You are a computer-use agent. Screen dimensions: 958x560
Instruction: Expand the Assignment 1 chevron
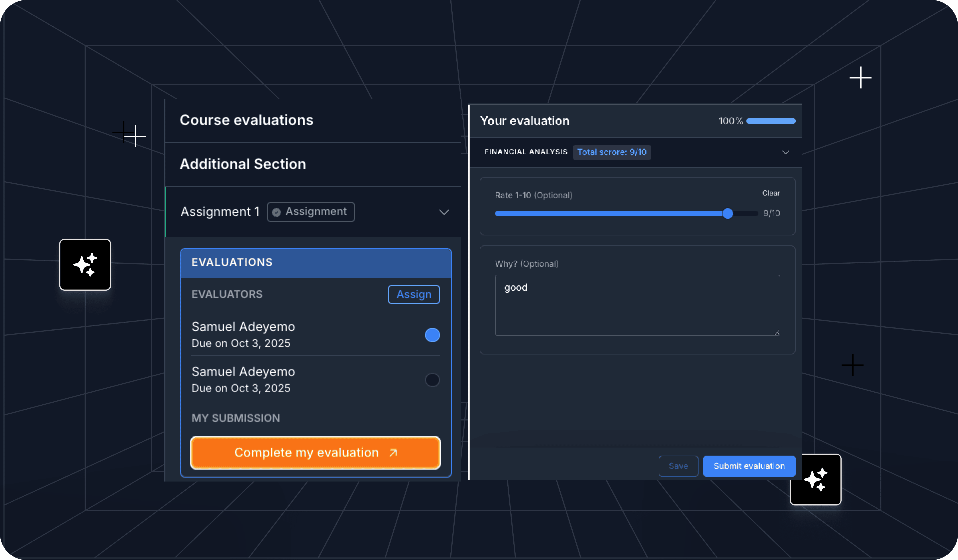pyautogui.click(x=444, y=212)
